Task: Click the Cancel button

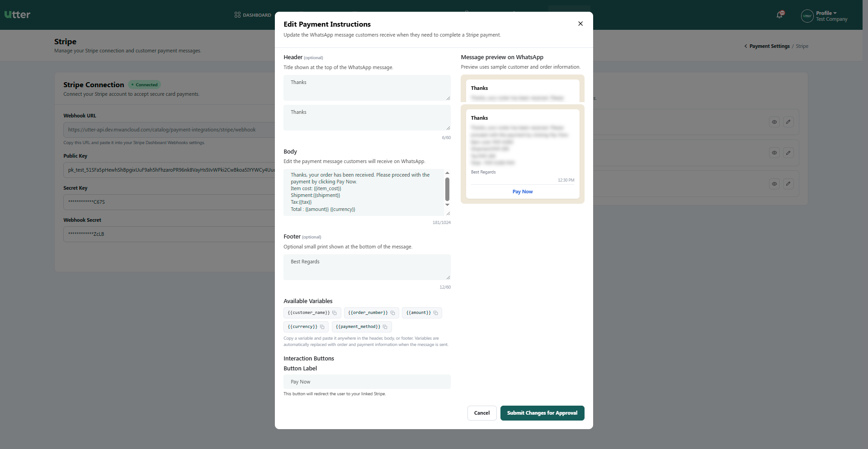Action: pos(482,413)
